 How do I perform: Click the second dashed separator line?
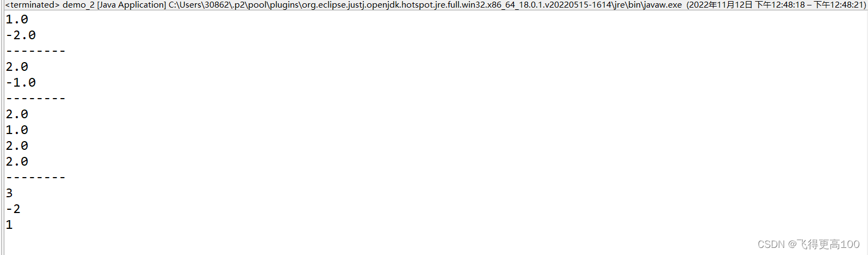click(35, 99)
